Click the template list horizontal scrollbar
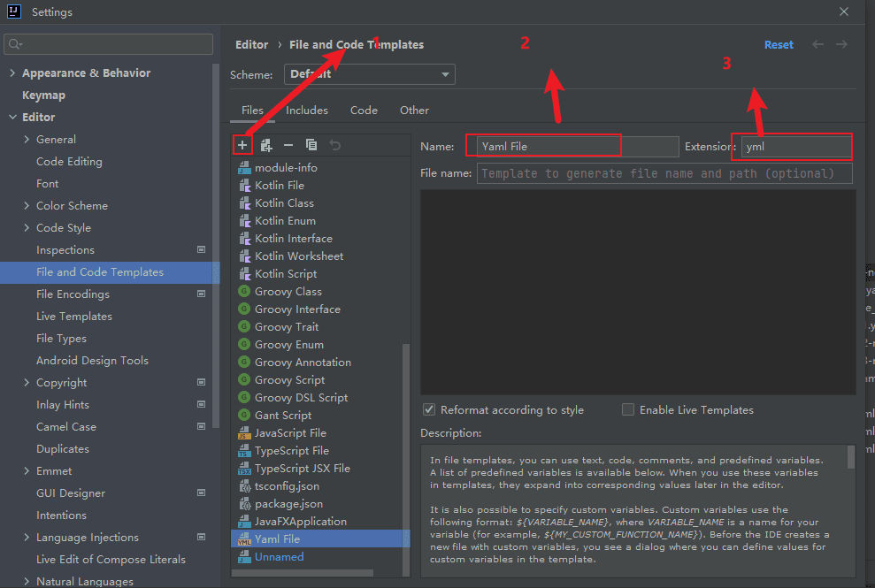Image resolution: width=875 pixels, height=588 pixels. click(x=303, y=573)
